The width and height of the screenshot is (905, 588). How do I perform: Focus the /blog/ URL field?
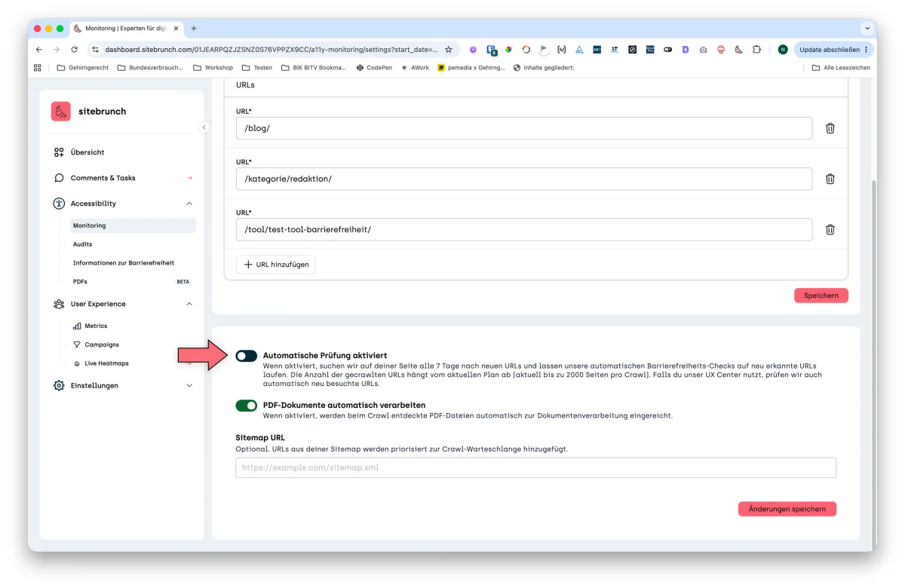click(523, 128)
